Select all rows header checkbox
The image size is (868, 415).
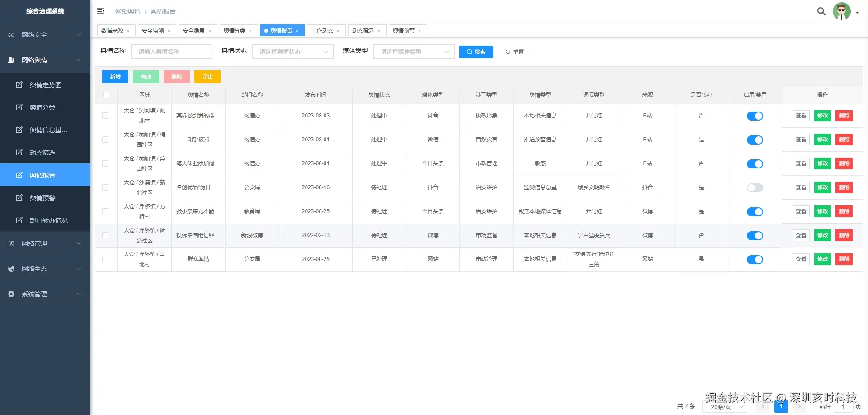point(106,95)
